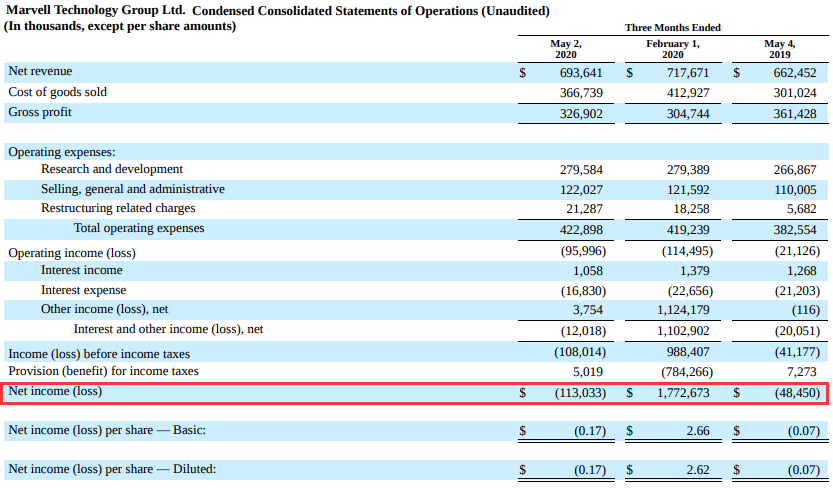Viewport: 833px width, 488px height.
Task: Click the Net revenue value 693,641
Action: click(581, 73)
